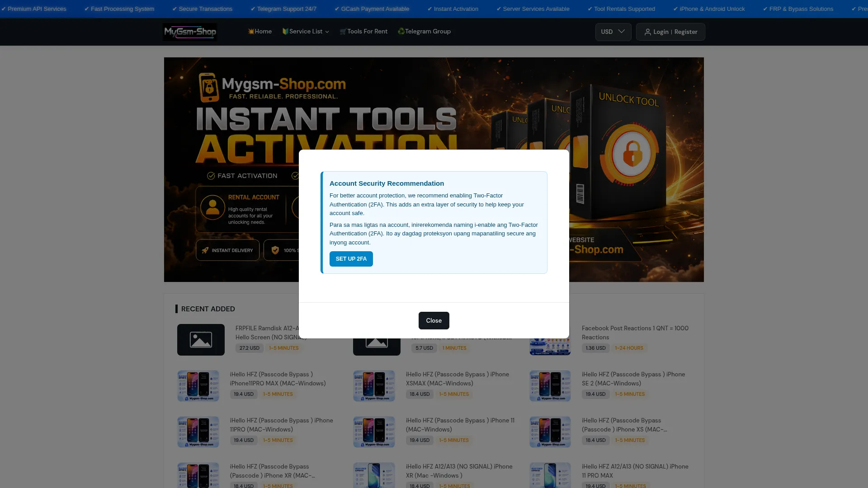Click the 1 MINUTES delivery tag
The image size is (868, 488).
point(454,348)
